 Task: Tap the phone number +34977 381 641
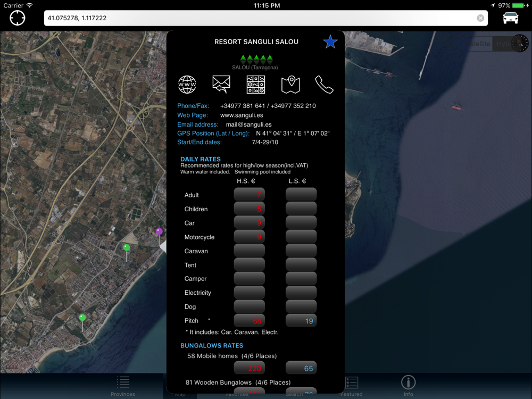click(243, 106)
